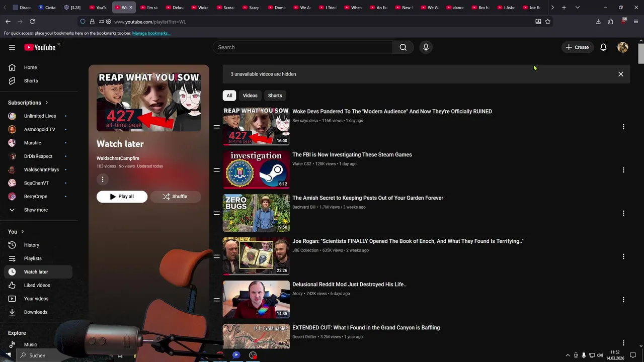644x362 pixels.
Task: Show hidden system tray icons
Action: (x=568, y=355)
